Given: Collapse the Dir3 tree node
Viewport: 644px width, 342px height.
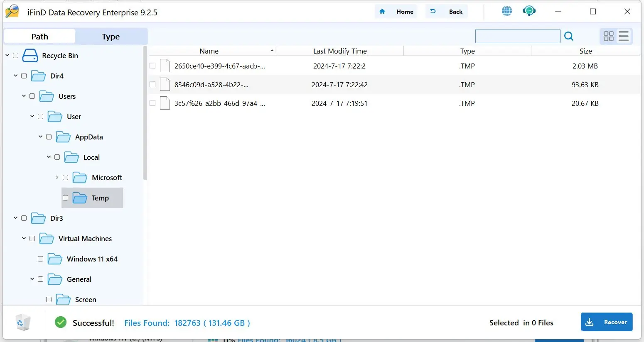Looking at the screenshot, I should [x=16, y=218].
